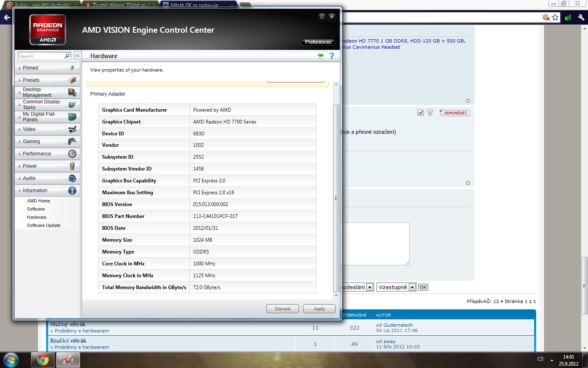588x368 pixels.
Task: Expand the Performance section
Action: 47,154
